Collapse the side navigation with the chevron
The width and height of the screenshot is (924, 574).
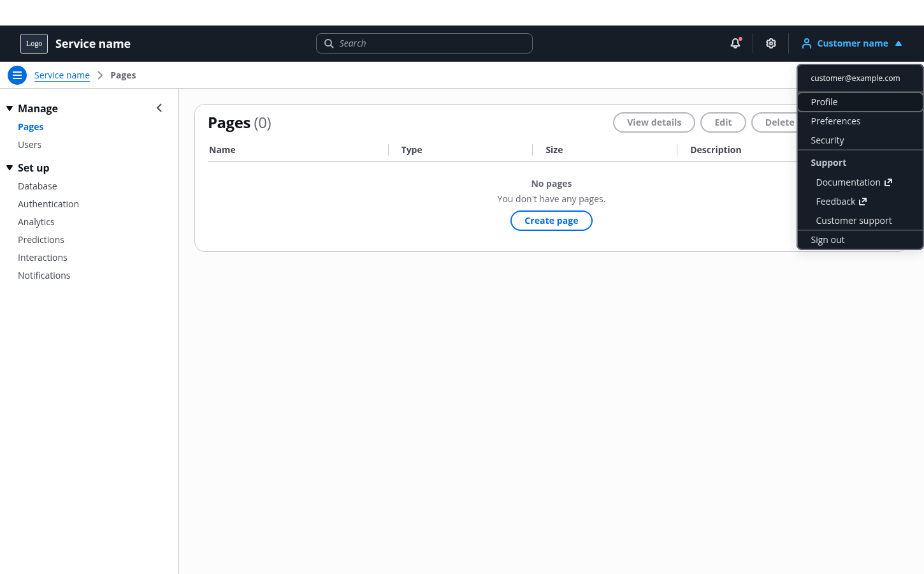coord(159,108)
